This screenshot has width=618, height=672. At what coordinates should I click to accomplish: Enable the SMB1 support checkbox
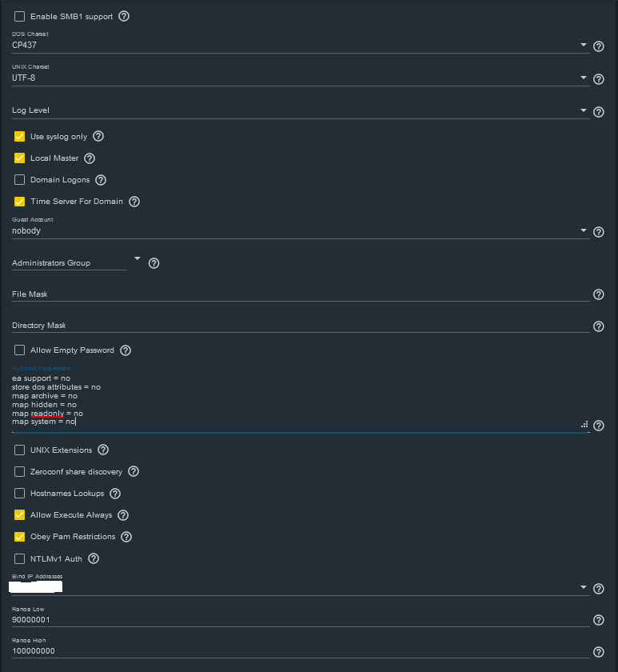(x=20, y=16)
